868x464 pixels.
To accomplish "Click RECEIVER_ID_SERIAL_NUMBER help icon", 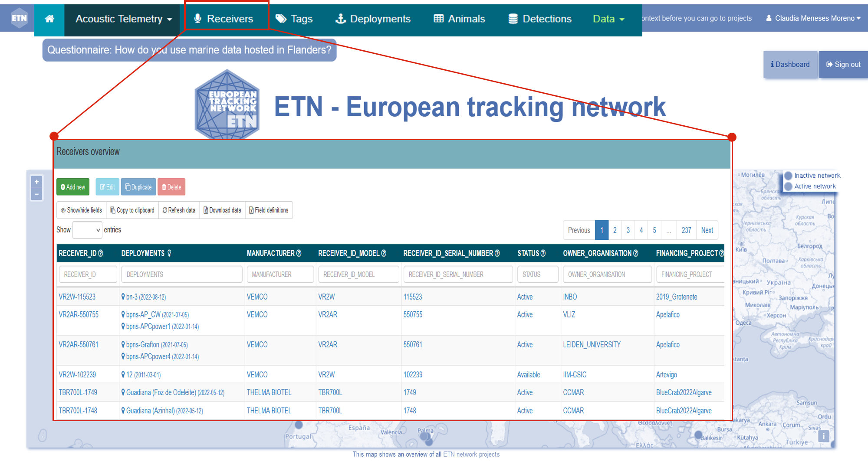I will point(497,253).
